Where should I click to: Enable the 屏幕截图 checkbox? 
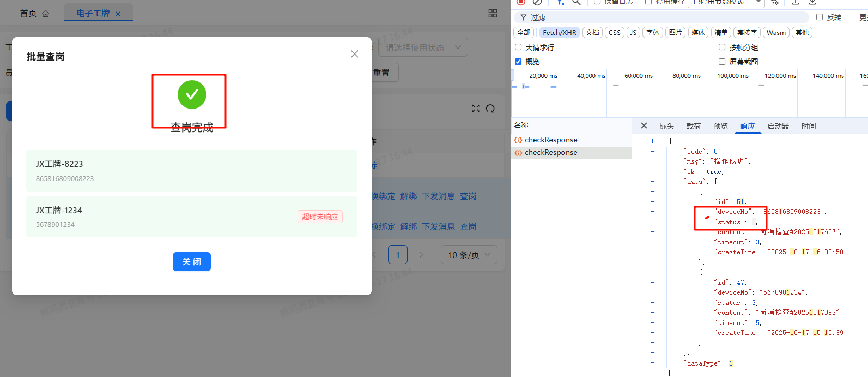722,62
